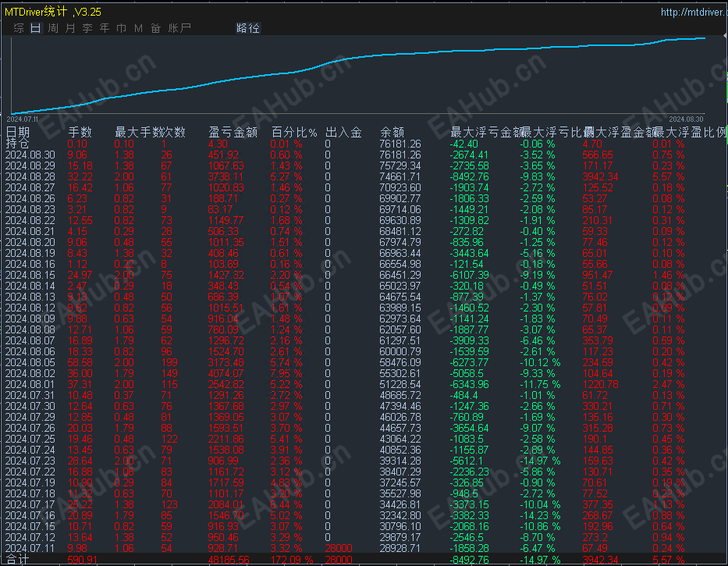Click the 次数 column header
Image resolution: width=728 pixels, height=566 pixels.
tap(174, 133)
